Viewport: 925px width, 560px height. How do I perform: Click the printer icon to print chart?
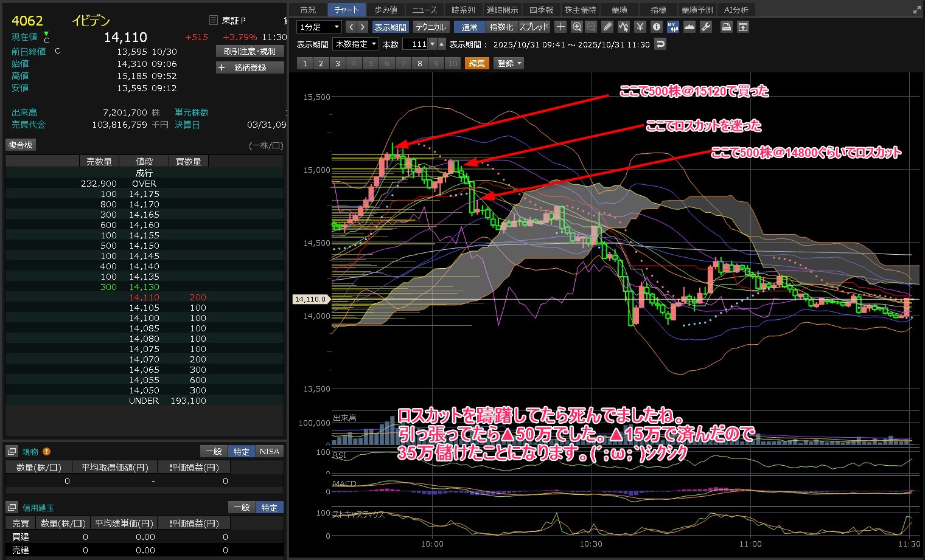pos(726,27)
